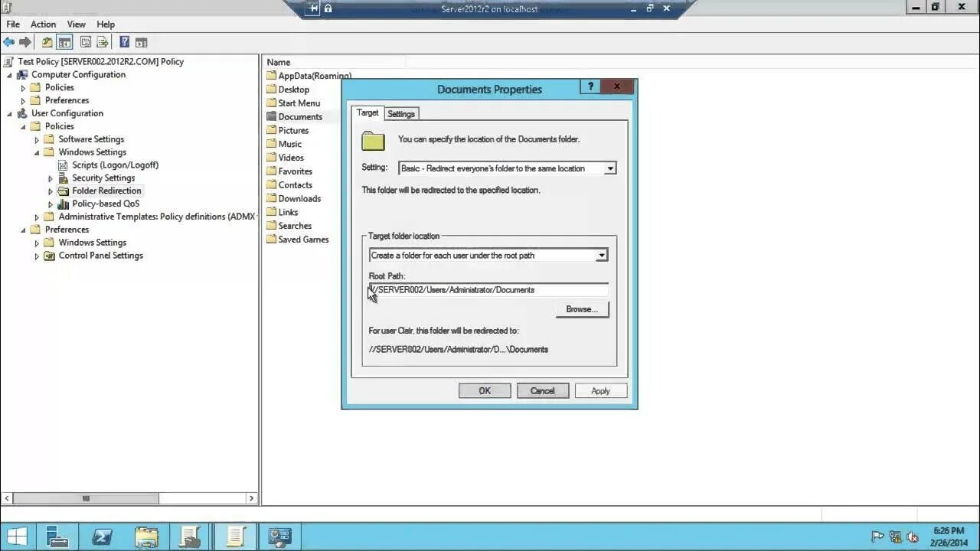Screen dimensions: 980x551
Task: Select the Documents folder in the list
Action: (294, 117)
